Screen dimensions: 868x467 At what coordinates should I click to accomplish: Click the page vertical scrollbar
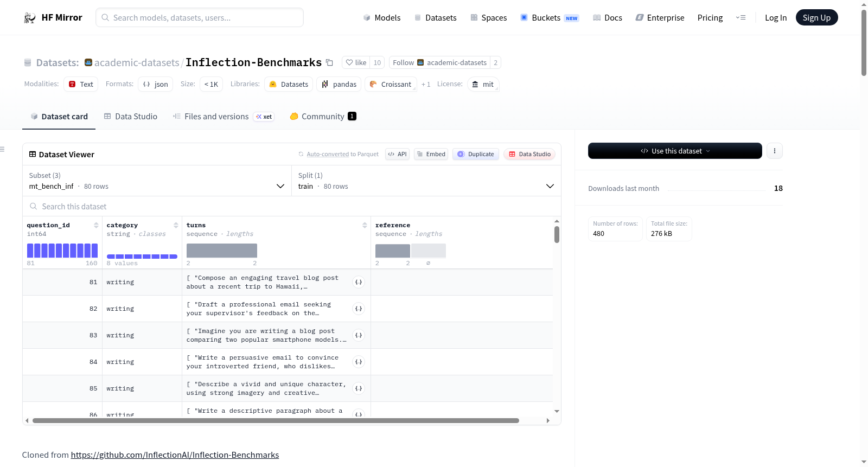pos(864,42)
